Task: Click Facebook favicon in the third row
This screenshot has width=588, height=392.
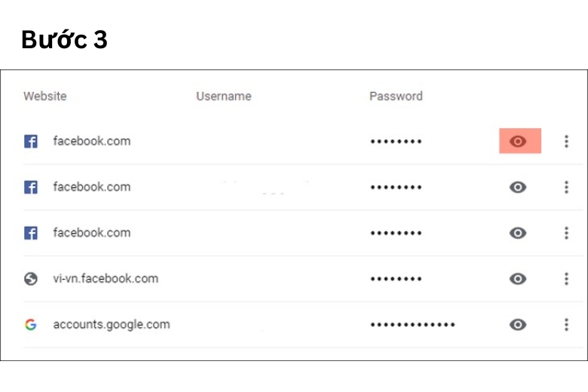Action: pos(30,233)
